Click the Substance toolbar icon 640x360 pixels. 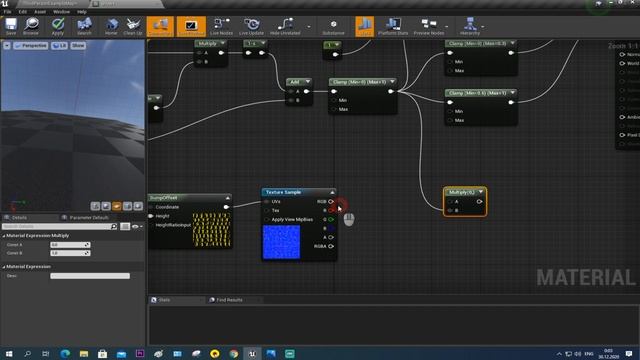pyautogui.click(x=333, y=27)
